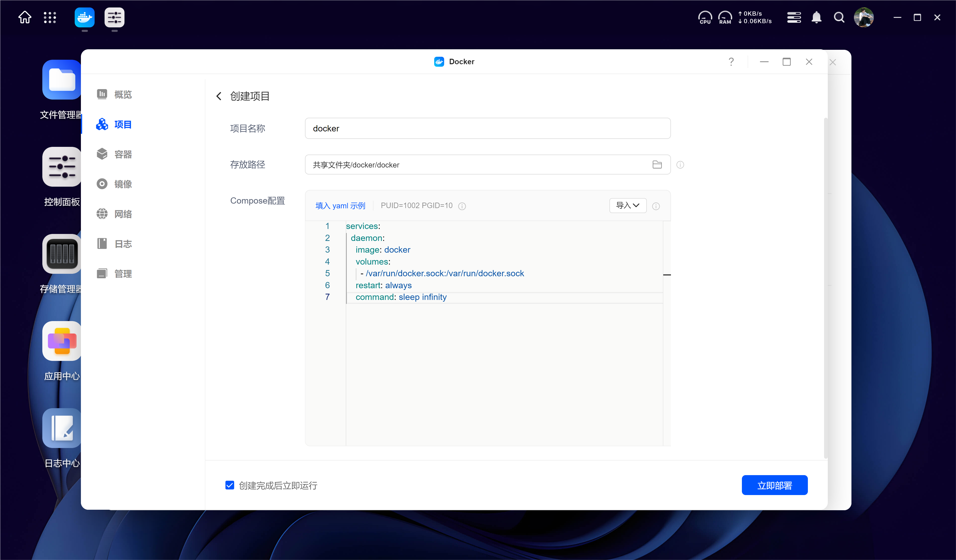Click the page vertical scrollbar
Viewport: 956px width, 560px height.
pyautogui.click(x=826, y=288)
